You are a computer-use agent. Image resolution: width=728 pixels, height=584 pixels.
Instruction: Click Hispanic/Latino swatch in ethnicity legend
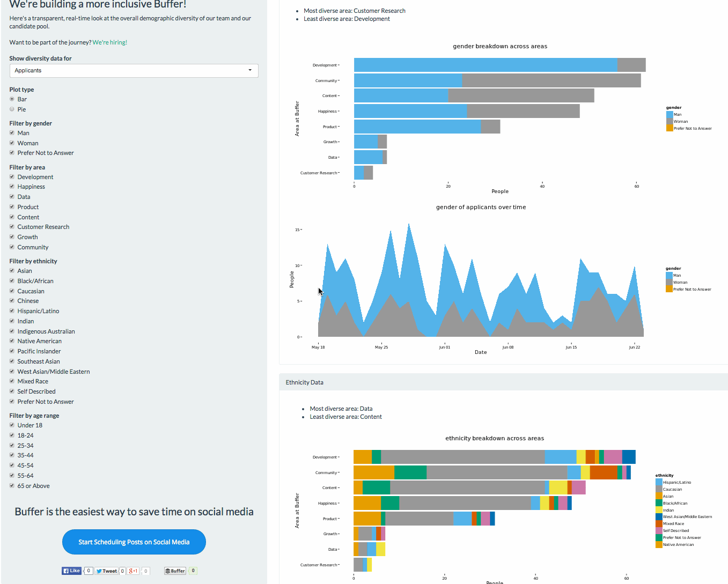tap(659, 482)
